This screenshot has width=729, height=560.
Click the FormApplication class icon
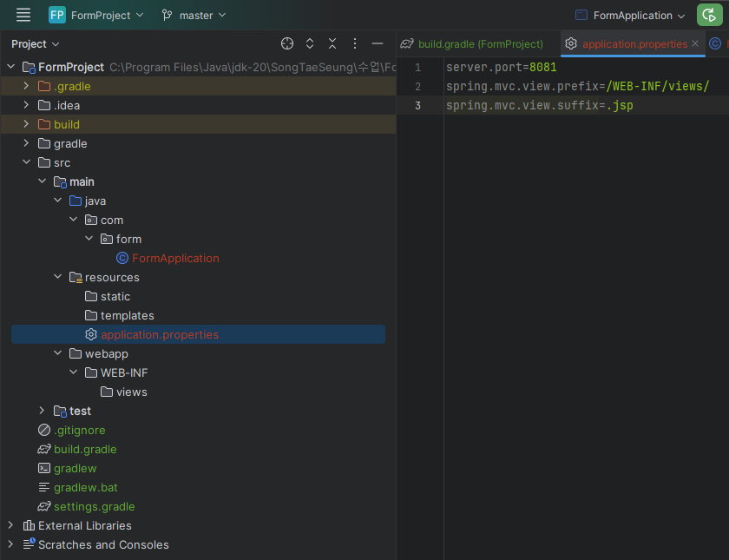coord(122,258)
